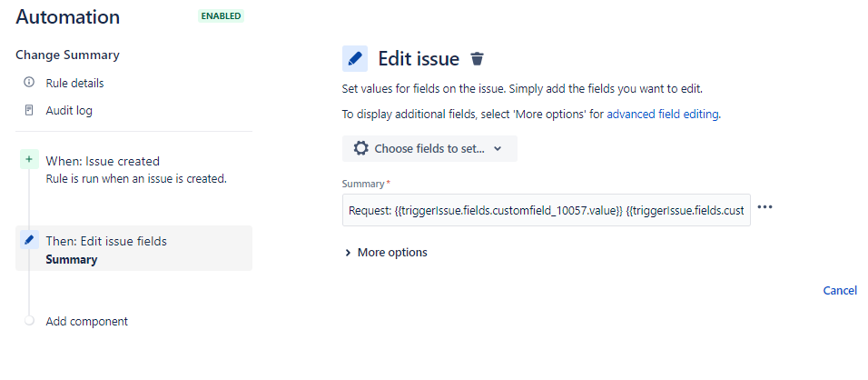The width and height of the screenshot is (868, 380).
Task: Click the gear icon in Choose fields to set
Action: (x=361, y=148)
